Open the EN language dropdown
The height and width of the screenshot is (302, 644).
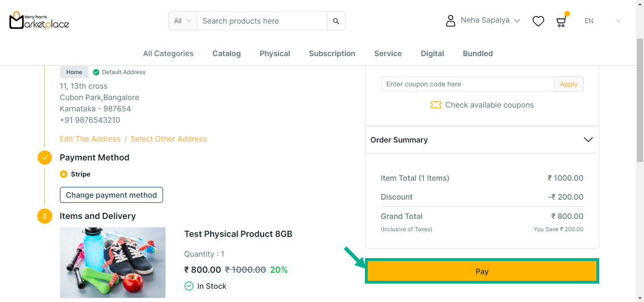[603, 21]
